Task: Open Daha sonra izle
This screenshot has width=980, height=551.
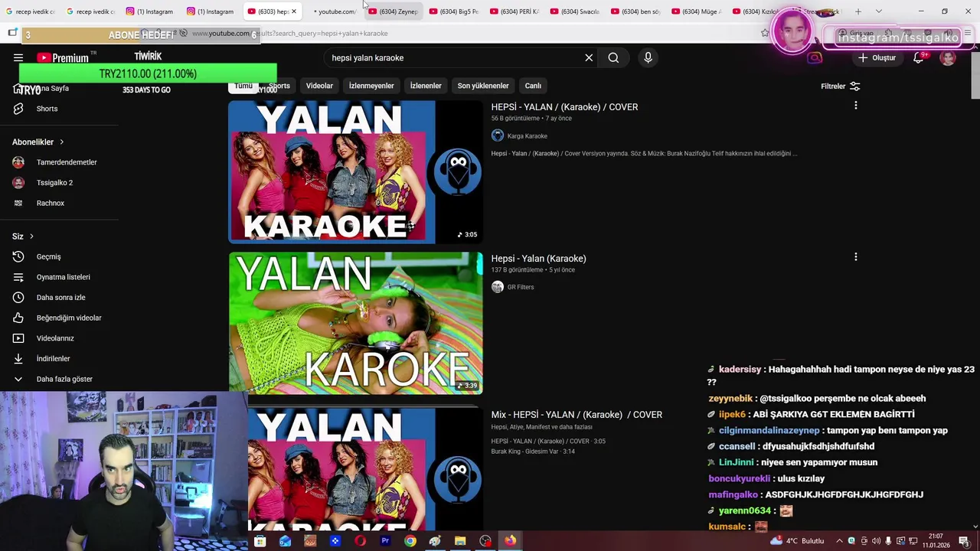Action: (60, 297)
